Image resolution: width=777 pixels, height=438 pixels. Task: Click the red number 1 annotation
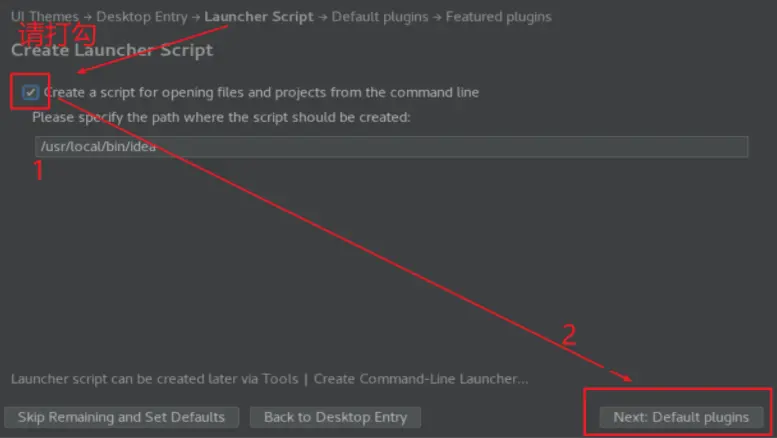39,170
